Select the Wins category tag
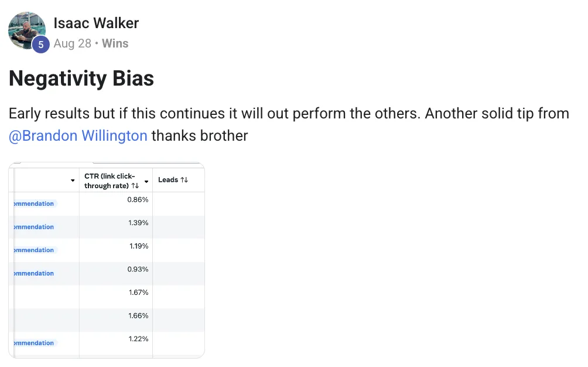 [x=115, y=43]
